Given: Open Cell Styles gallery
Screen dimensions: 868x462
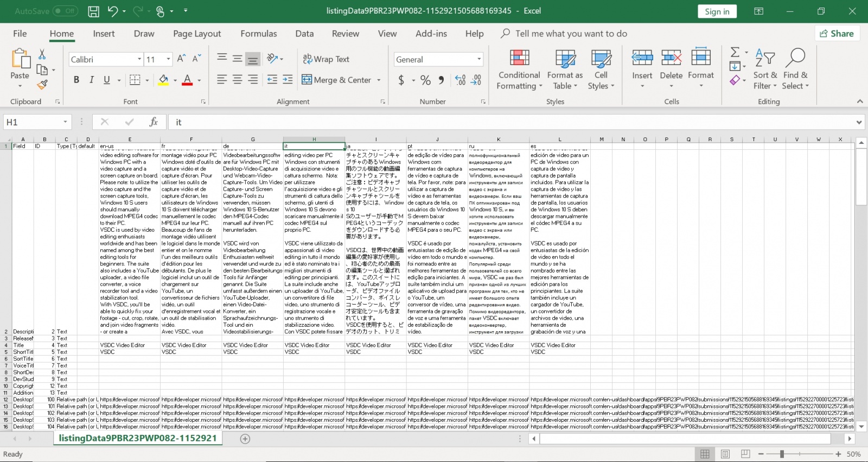Looking at the screenshot, I should (x=601, y=69).
